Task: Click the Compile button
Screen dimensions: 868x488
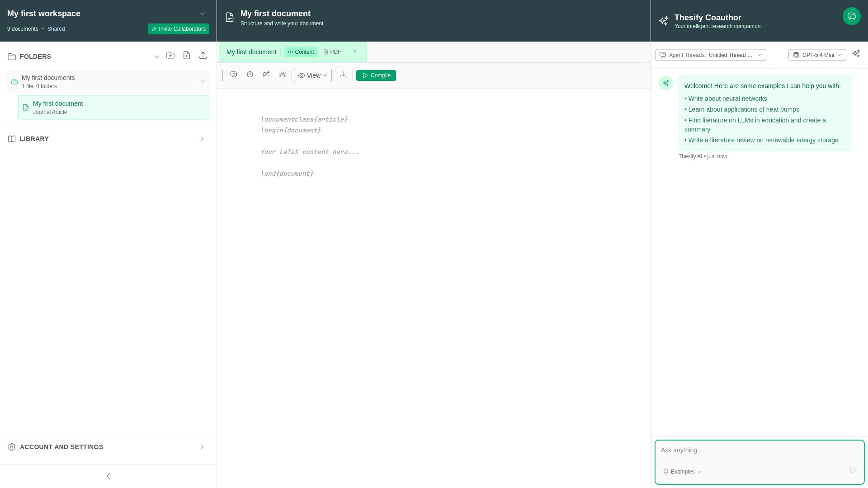Action: tap(376, 75)
